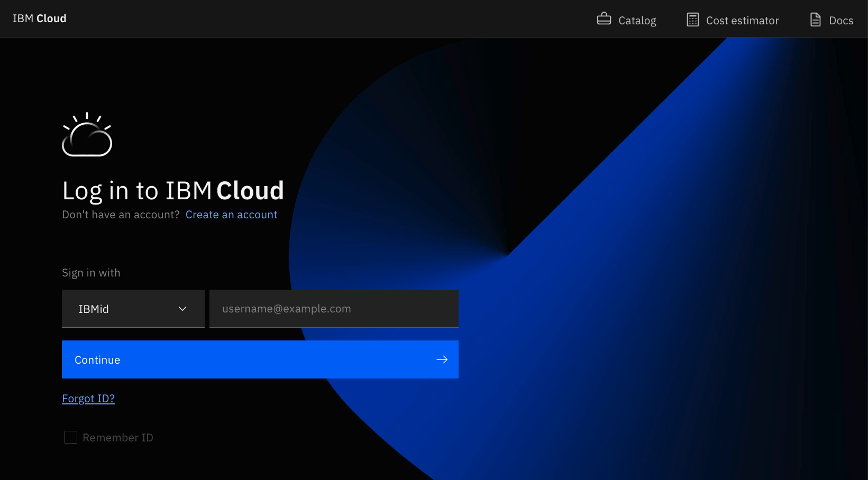Click the Log in to IBM Cloud heading

click(x=173, y=191)
